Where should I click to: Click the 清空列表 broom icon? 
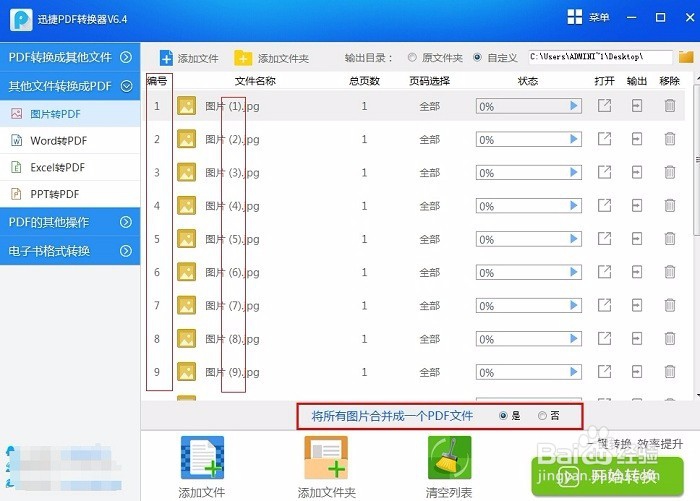(449, 458)
